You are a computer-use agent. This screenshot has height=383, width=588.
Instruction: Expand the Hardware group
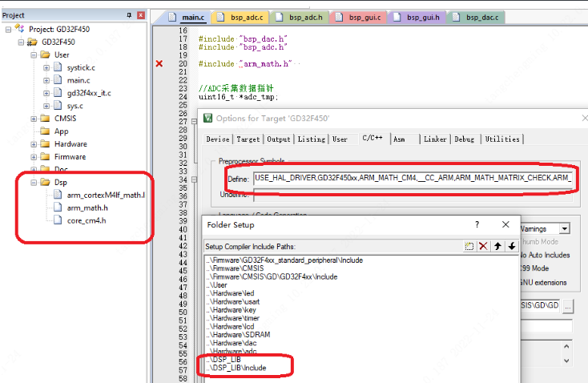(x=34, y=144)
